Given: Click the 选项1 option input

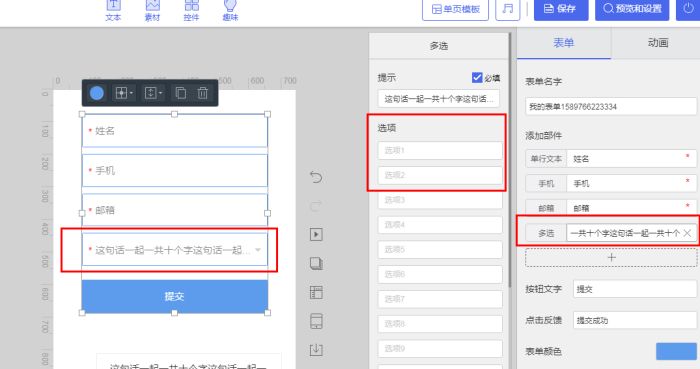Looking at the screenshot, I should (x=440, y=150).
